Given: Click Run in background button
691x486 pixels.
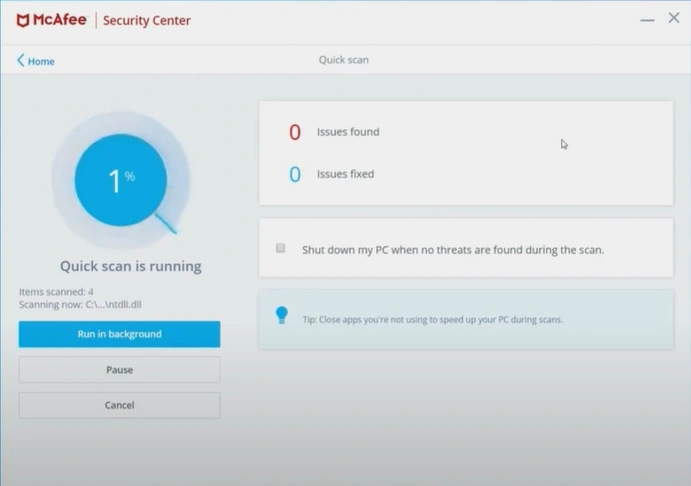Looking at the screenshot, I should (119, 334).
